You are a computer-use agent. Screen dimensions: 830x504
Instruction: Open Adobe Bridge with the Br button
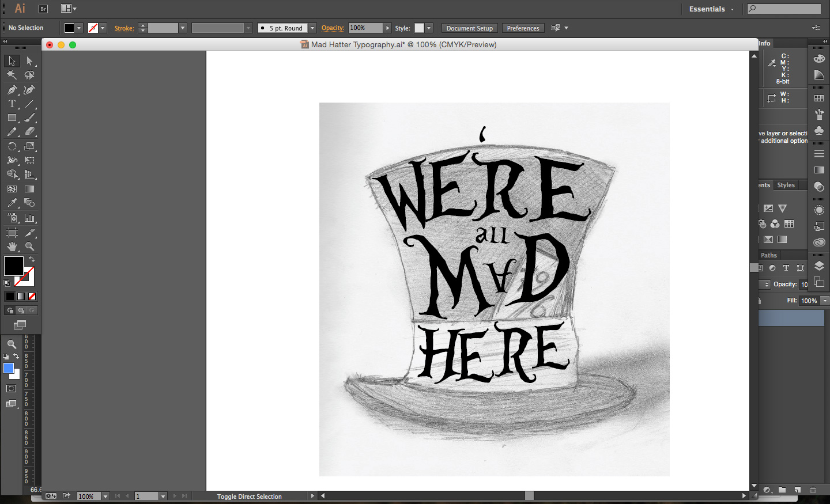click(x=43, y=9)
